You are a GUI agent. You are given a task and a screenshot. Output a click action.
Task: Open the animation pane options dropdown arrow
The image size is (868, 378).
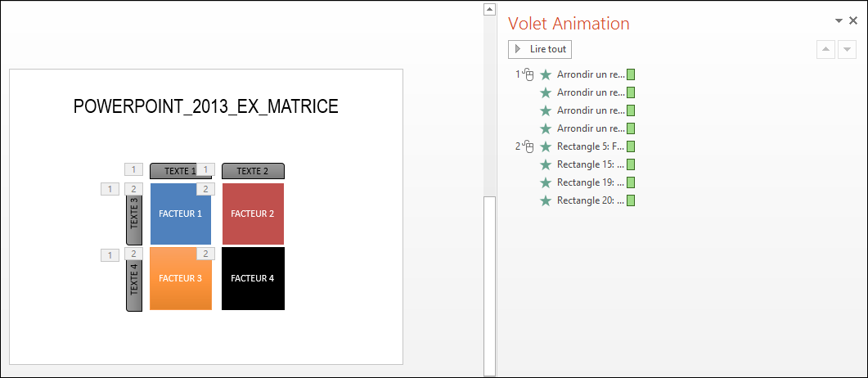click(838, 21)
